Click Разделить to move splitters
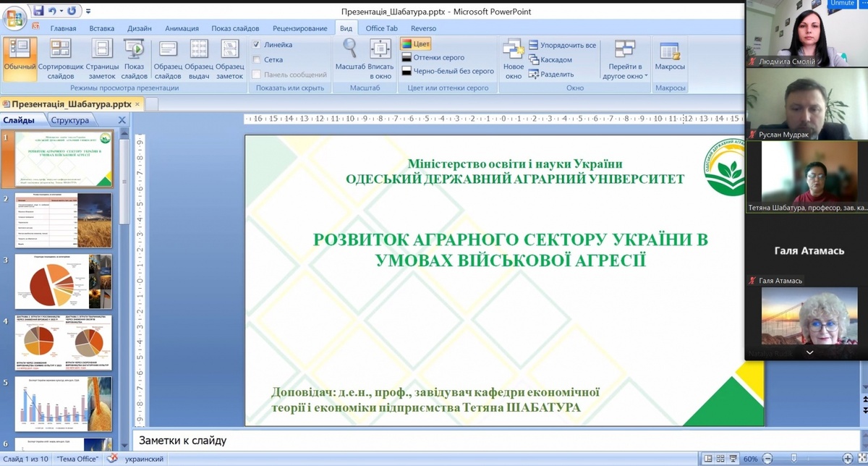This screenshot has height=466, width=868. click(x=551, y=74)
